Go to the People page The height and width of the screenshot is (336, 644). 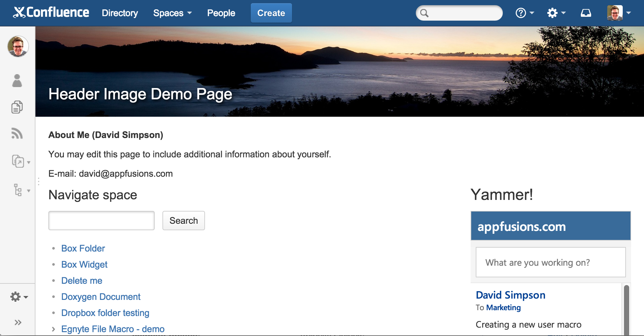(x=221, y=13)
